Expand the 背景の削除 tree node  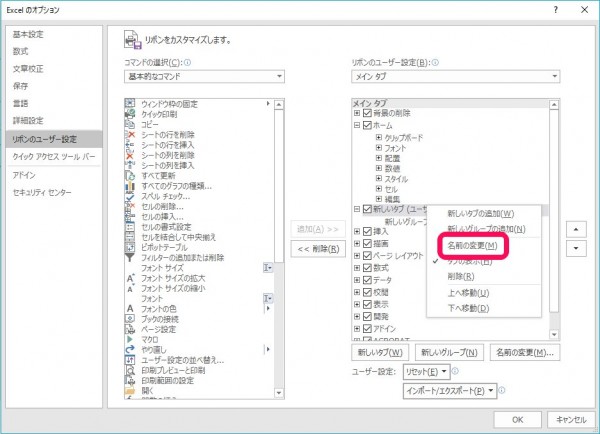357,113
